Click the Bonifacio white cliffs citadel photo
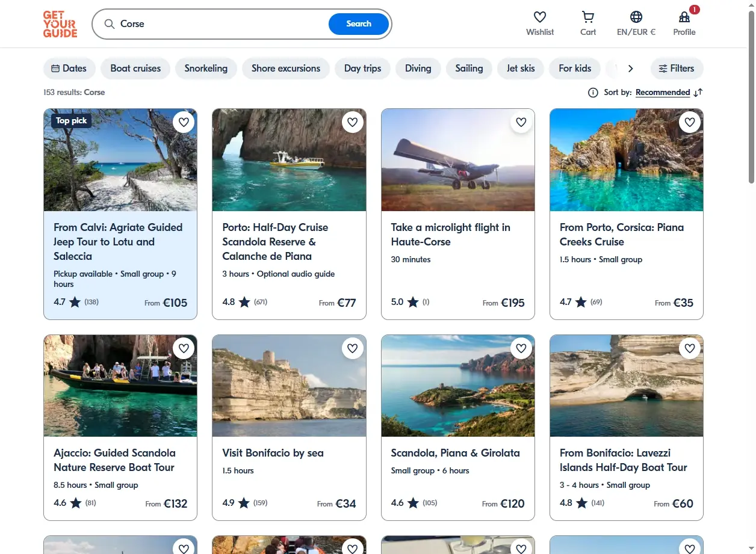The height and width of the screenshot is (554, 756). [289, 386]
